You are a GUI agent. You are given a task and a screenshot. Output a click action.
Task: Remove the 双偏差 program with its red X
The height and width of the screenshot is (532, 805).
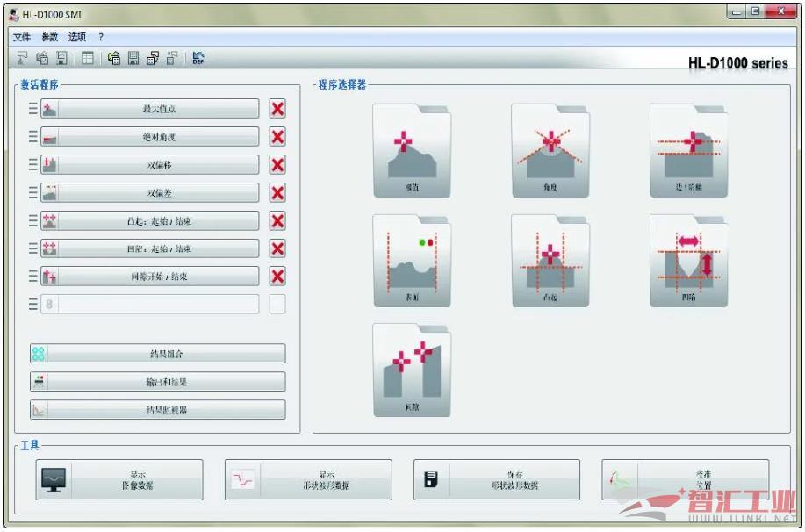click(277, 193)
